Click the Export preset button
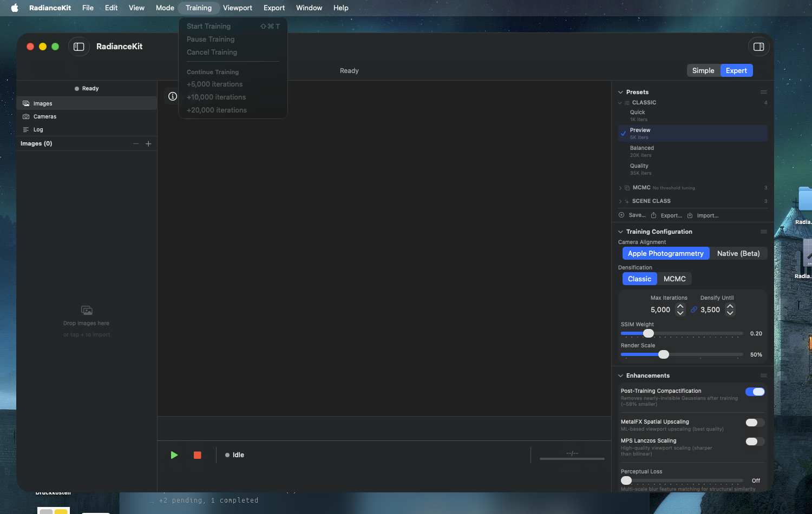812x514 pixels. (x=666, y=215)
